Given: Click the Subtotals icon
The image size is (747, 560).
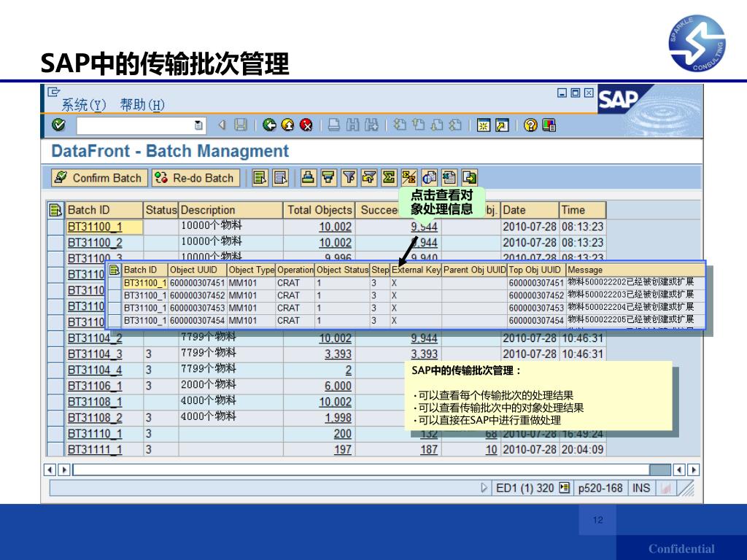Looking at the screenshot, I should pos(409,178).
